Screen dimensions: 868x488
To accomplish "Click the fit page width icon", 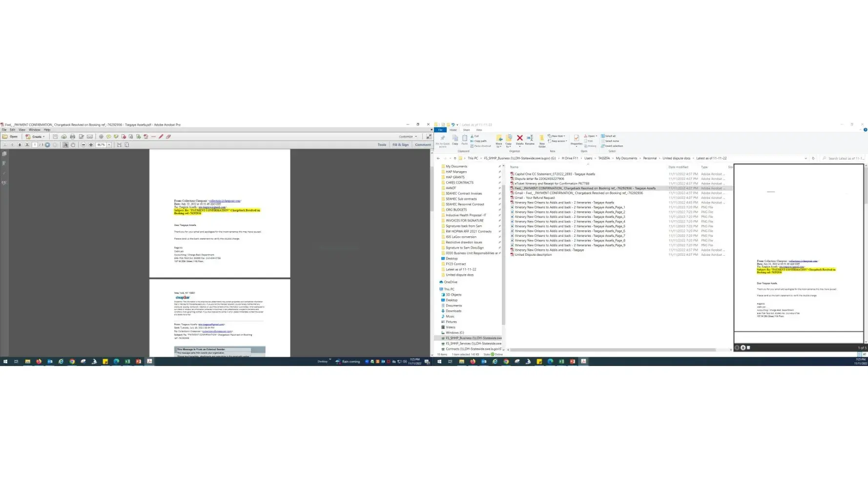I will 119,145.
